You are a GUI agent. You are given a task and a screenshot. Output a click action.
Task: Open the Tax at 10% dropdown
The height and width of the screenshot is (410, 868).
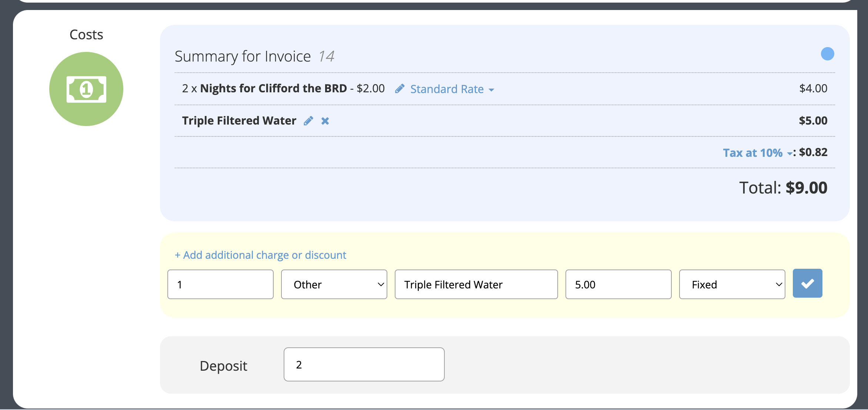[x=758, y=153]
